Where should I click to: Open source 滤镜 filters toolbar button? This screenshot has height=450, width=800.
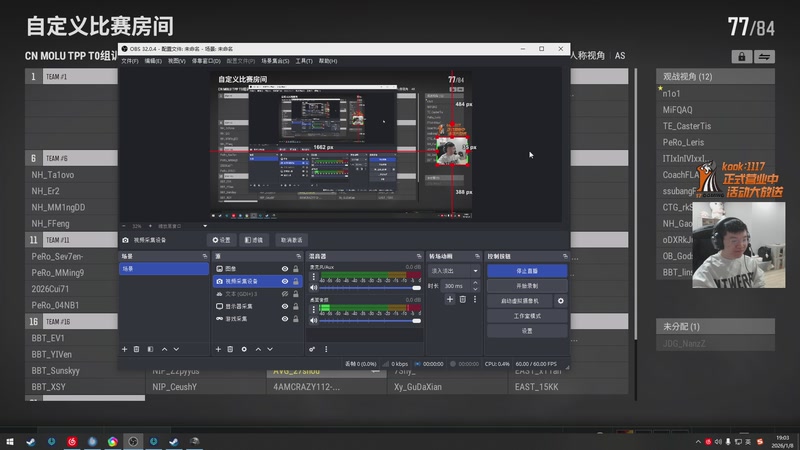click(254, 240)
